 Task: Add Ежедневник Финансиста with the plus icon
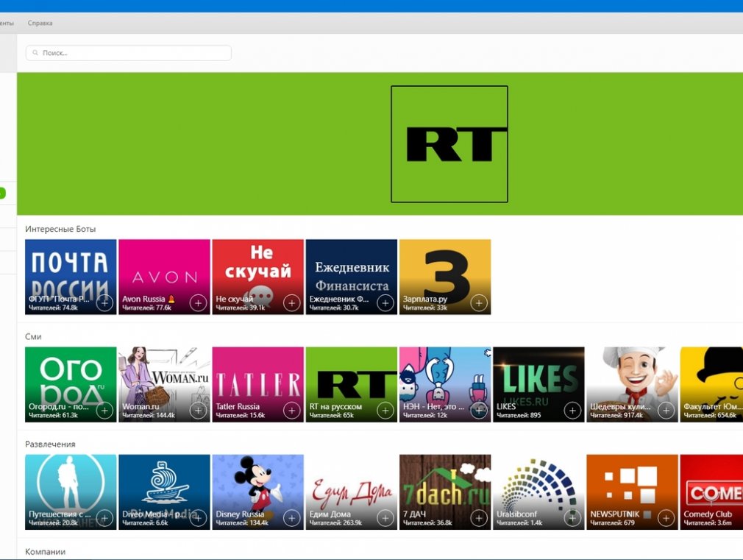point(385,302)
